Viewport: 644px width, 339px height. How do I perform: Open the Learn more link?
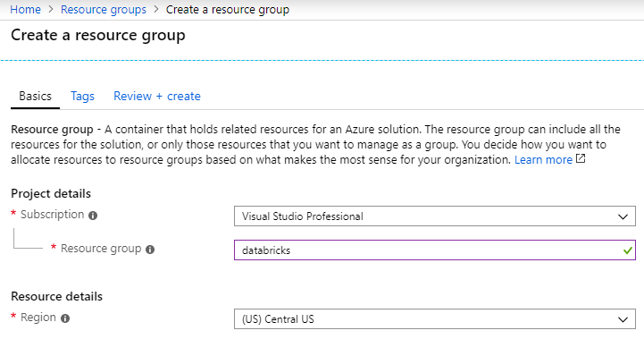tap(543, 159)
